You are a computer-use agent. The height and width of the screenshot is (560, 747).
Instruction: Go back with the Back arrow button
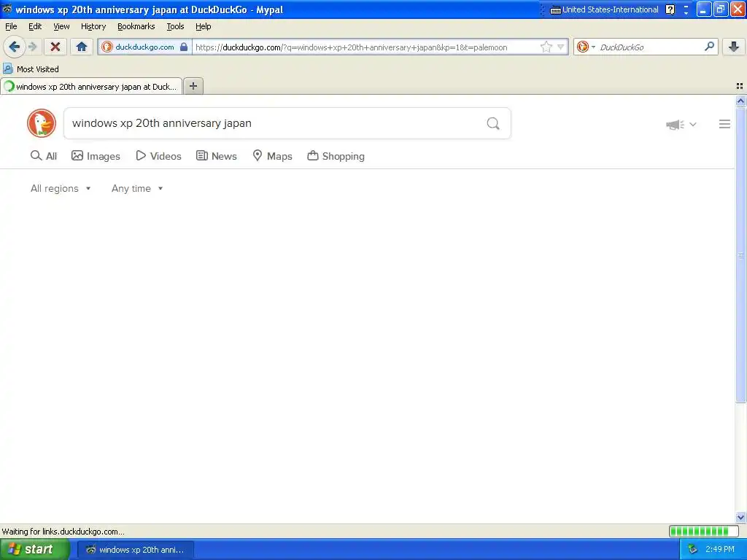click(15, 47)
